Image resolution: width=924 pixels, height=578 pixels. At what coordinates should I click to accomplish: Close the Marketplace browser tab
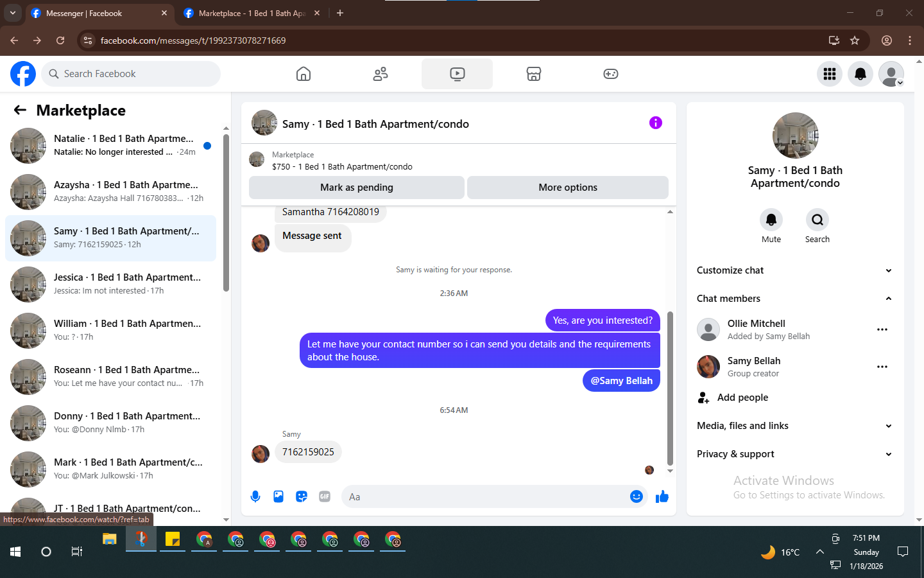[317, 13]
